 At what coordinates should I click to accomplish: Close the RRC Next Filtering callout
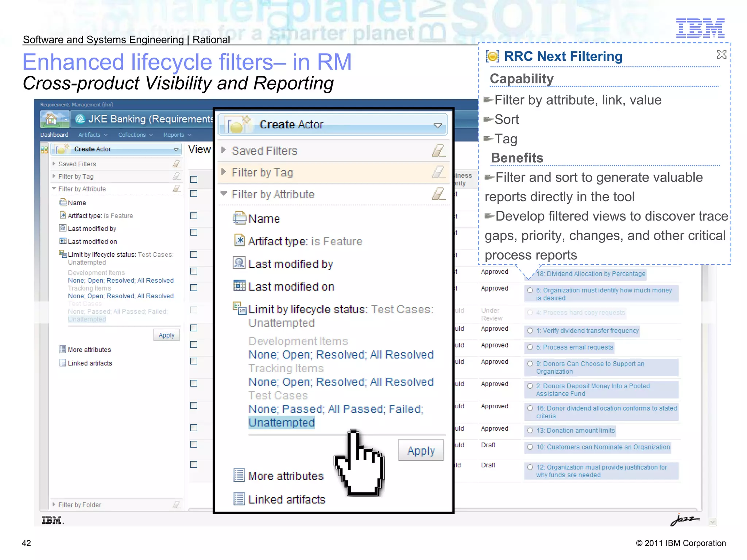click(721, 55)
